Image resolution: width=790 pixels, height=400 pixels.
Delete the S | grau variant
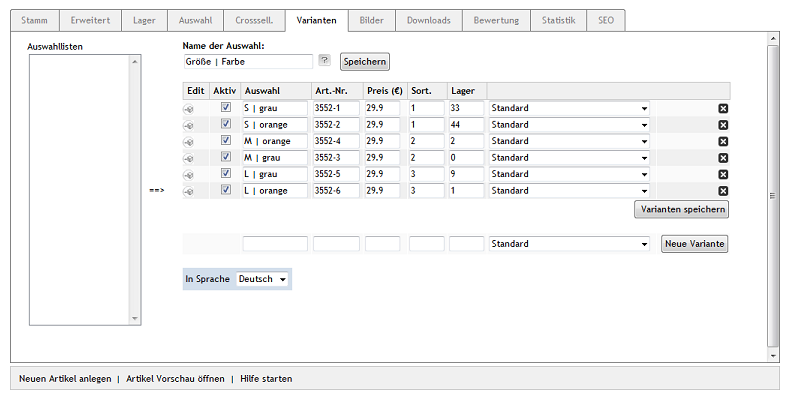[723, 108]
